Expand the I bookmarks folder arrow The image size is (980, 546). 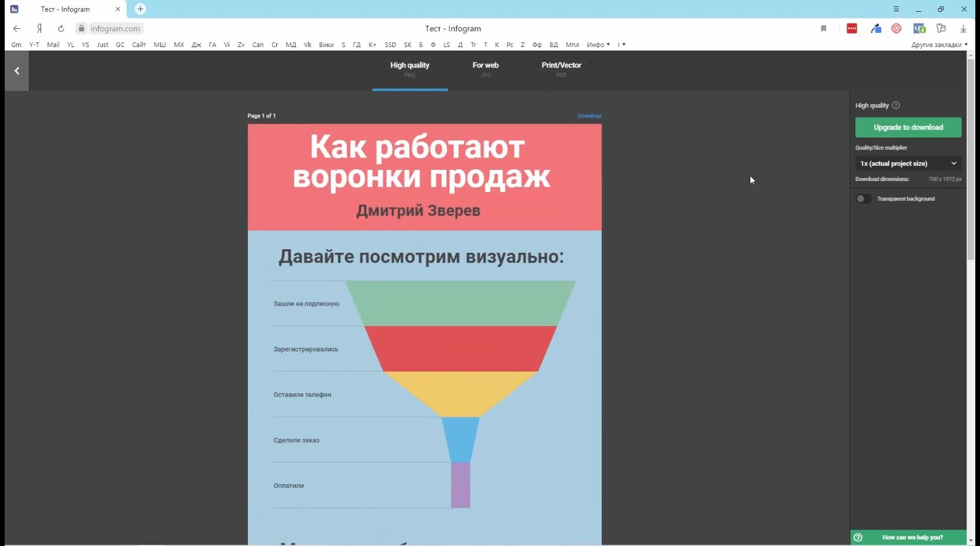(621, 45)
